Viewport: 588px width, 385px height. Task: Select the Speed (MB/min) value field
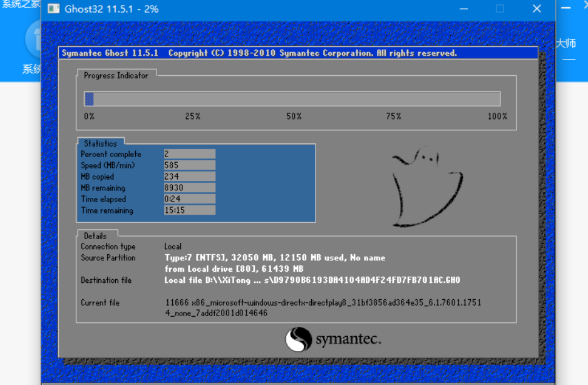(x=189, y=165)
